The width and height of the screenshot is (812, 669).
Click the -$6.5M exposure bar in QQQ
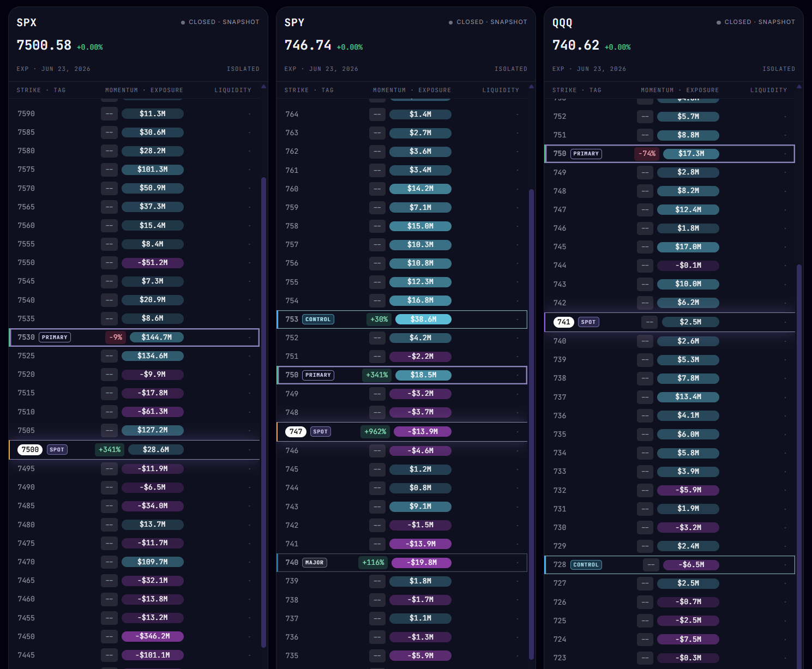tap(691, 565)
